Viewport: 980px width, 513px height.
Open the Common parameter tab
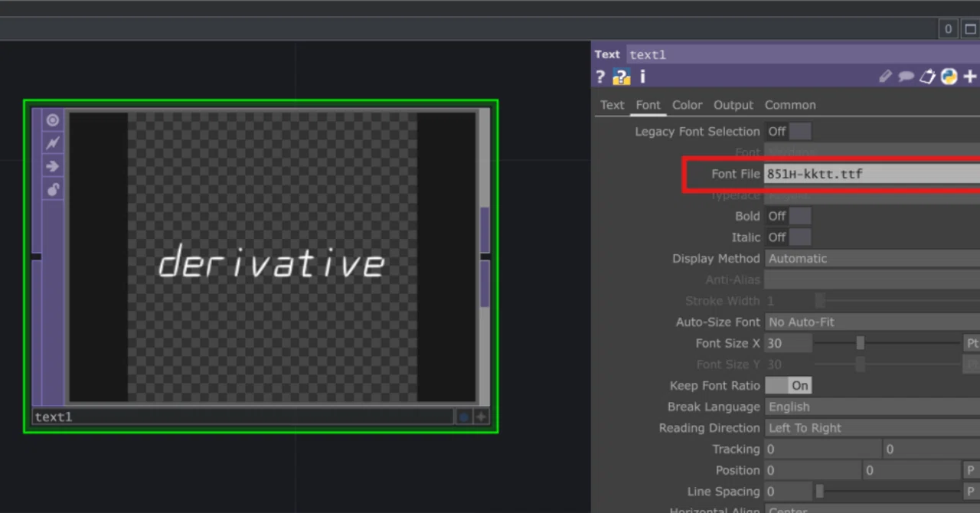tap(790, 105)
